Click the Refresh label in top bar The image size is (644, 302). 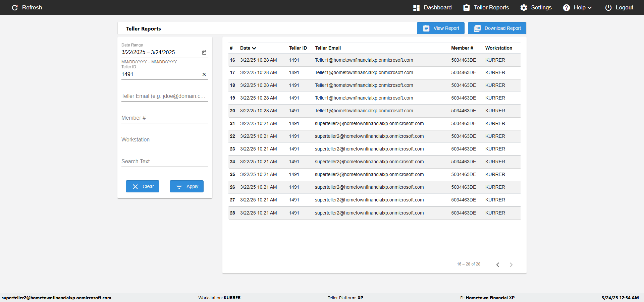[32, 7]
